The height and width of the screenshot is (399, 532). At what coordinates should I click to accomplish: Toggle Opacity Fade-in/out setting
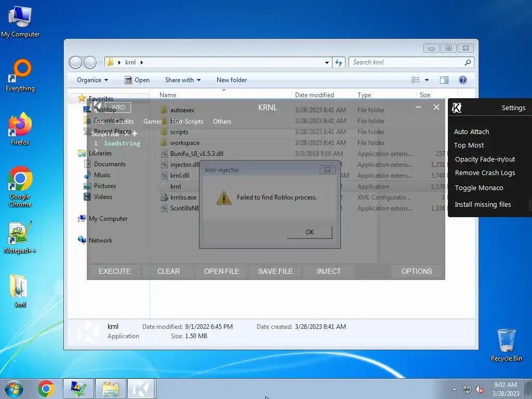[485, 159]
